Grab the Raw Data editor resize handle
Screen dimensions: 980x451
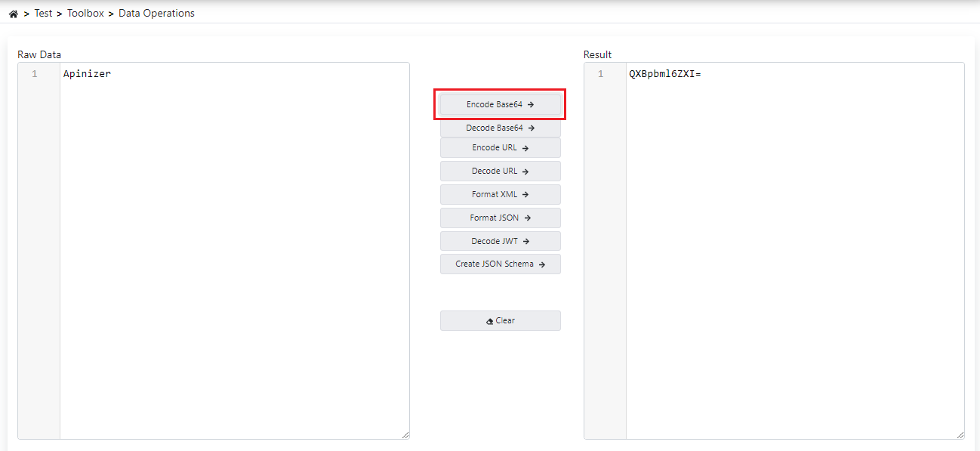click(405, 434)
